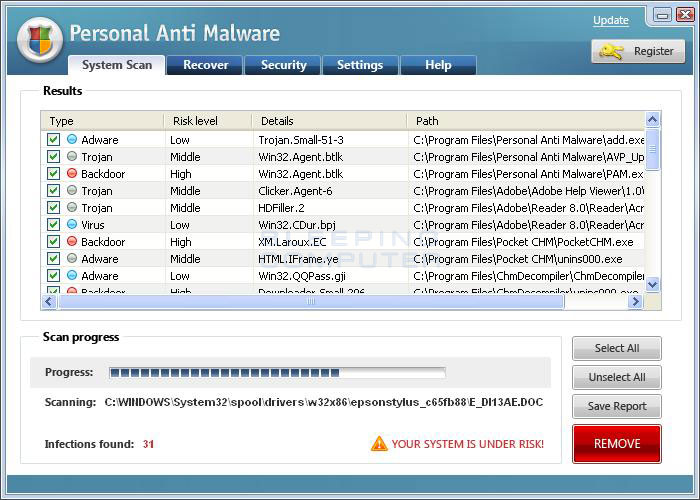Click the scan progress bar
The height and width of the screenshot is (500, 700).
(277, 372)
